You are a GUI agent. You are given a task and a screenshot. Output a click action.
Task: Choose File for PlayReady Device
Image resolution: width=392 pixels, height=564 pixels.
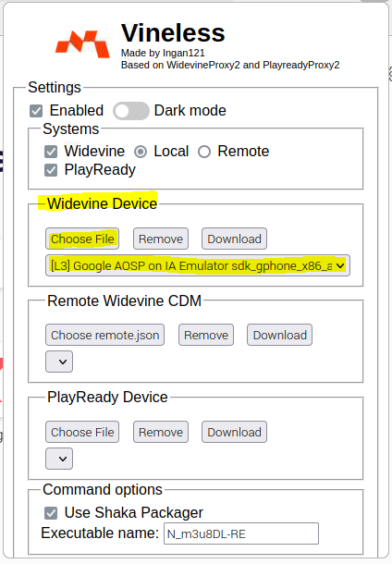coord(82,432)
